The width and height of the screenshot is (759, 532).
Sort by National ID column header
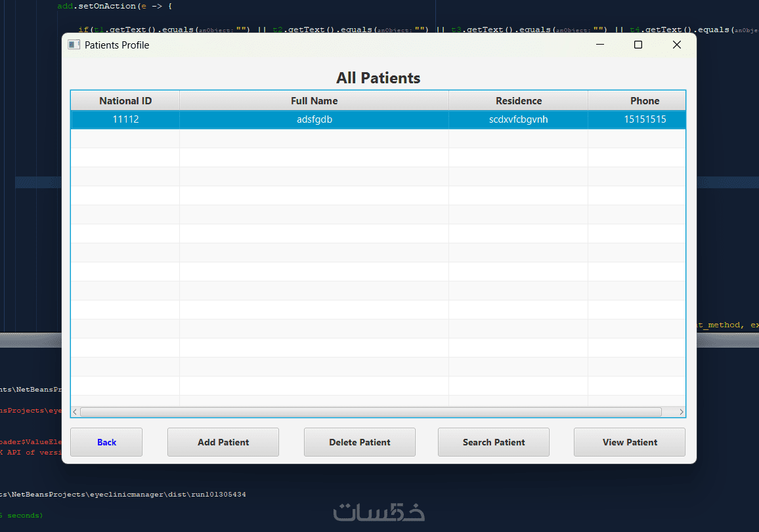coord(125,100)
